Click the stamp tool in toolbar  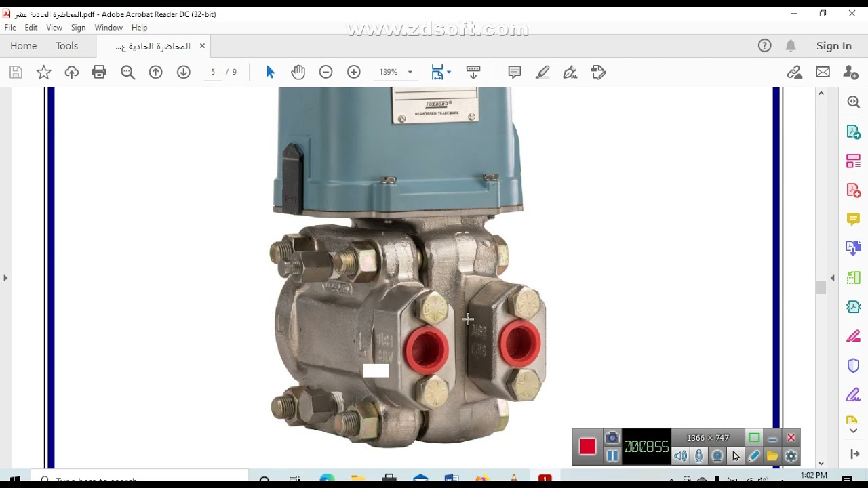598,73
